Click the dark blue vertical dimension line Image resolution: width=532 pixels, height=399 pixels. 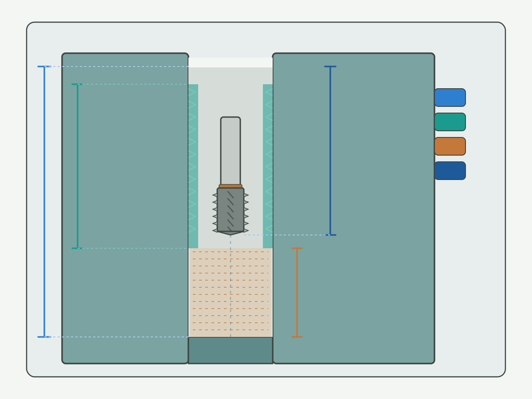[330, 151]
